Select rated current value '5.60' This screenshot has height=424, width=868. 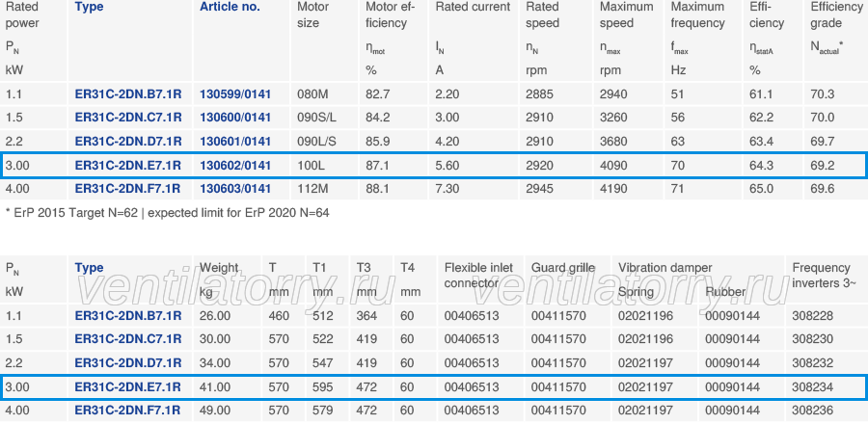[x=448, y=165]
